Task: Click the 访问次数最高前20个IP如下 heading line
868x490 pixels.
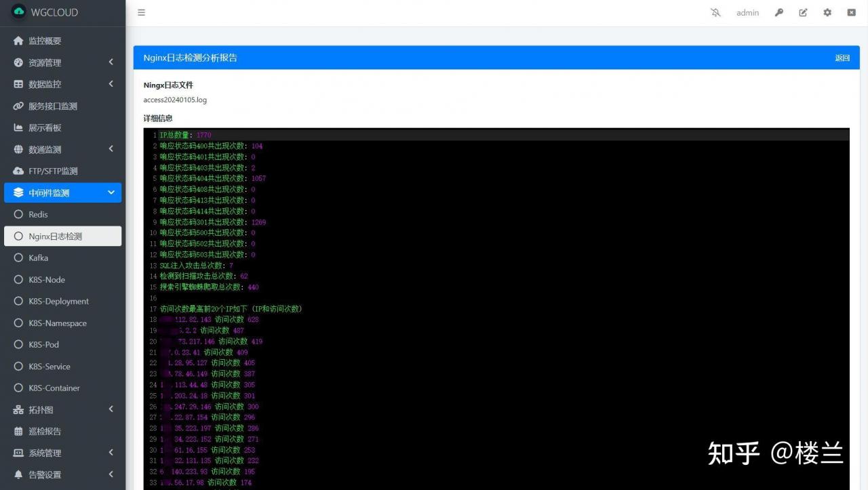Action: [231, 308]
